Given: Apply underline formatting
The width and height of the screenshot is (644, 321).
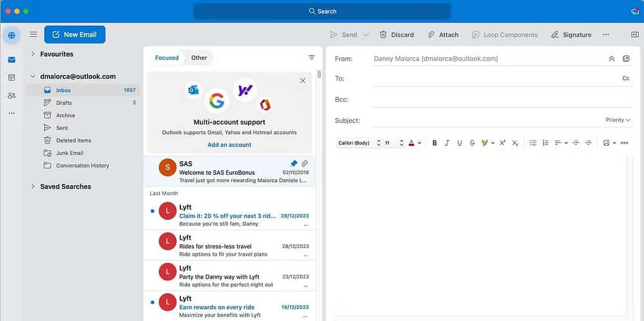Looking at the screenshot, I should pos(460,143).
